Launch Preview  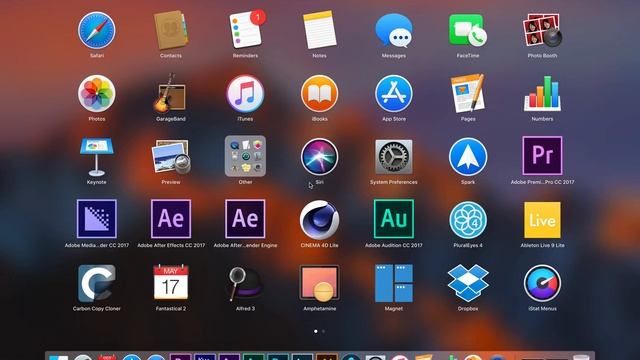pyautogui.click(x=171, y=157)
